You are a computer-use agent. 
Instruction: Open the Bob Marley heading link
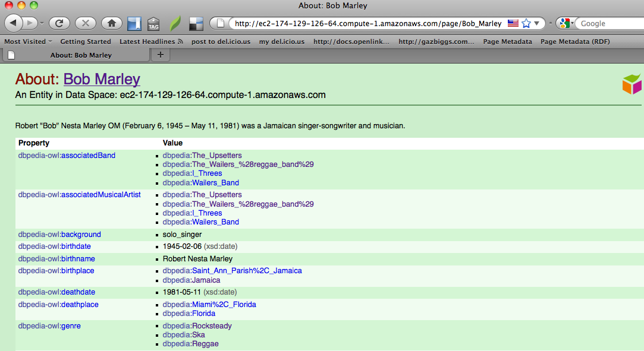102,79
